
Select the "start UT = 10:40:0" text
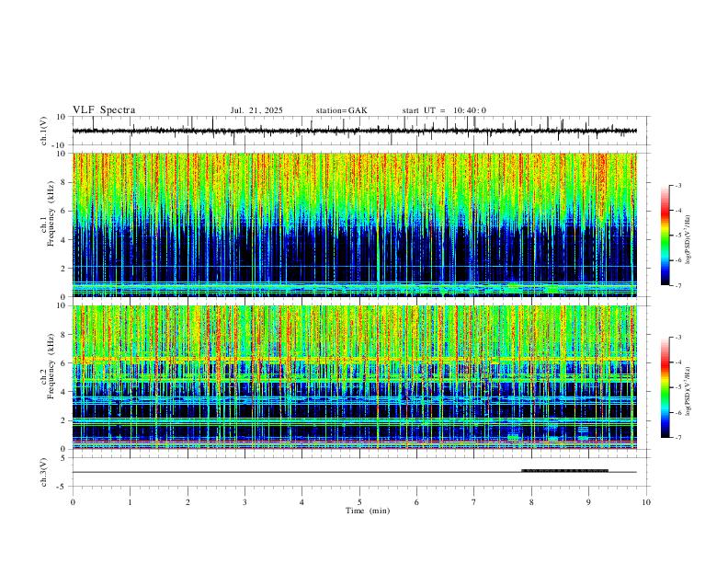tap(444, 110)
